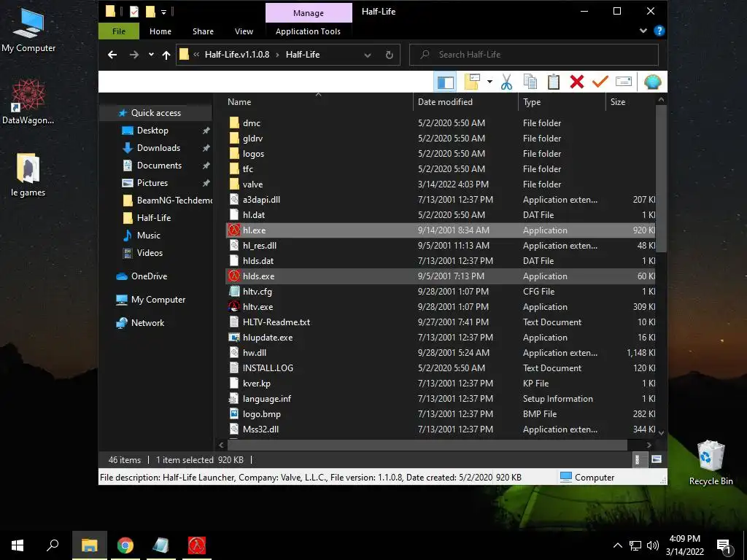Screen dimensions: 747x560
Task: Open the Windows Start menu
Action: click(18, 545)
